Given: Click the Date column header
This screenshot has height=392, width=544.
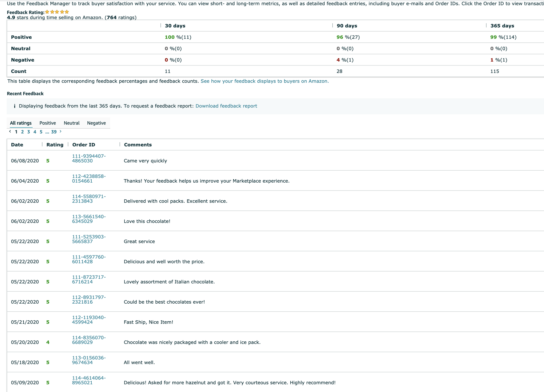Looking at the screenshot, I should 17,145.
